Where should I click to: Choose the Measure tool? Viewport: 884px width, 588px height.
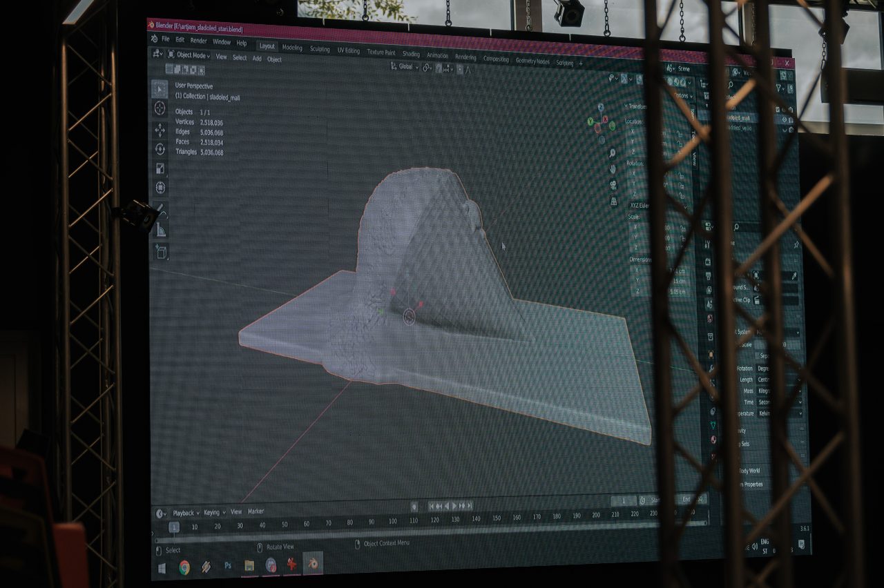click(160, 230)
